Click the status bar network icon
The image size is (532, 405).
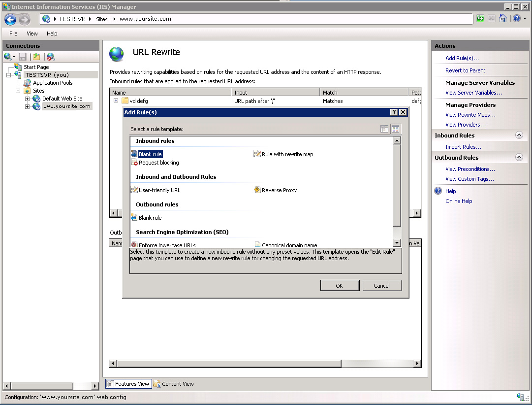click(x=521, y=397)
